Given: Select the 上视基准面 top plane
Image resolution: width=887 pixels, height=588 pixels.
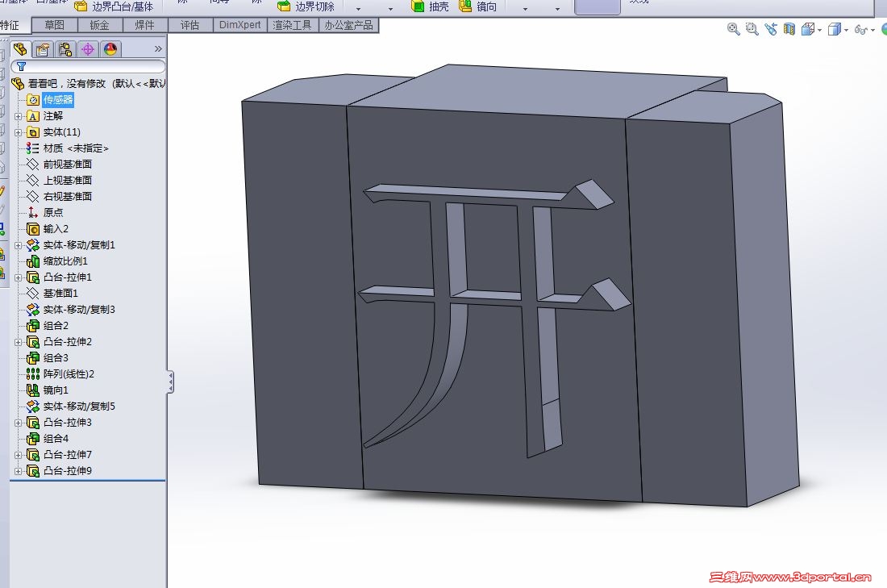Looking at the screenshot, I should coord(60,181).
